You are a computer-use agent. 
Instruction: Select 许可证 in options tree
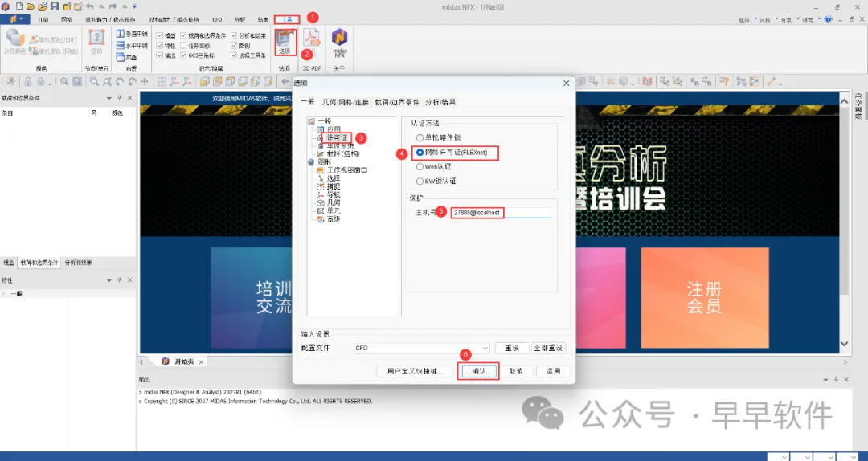(x=337, y=137)
